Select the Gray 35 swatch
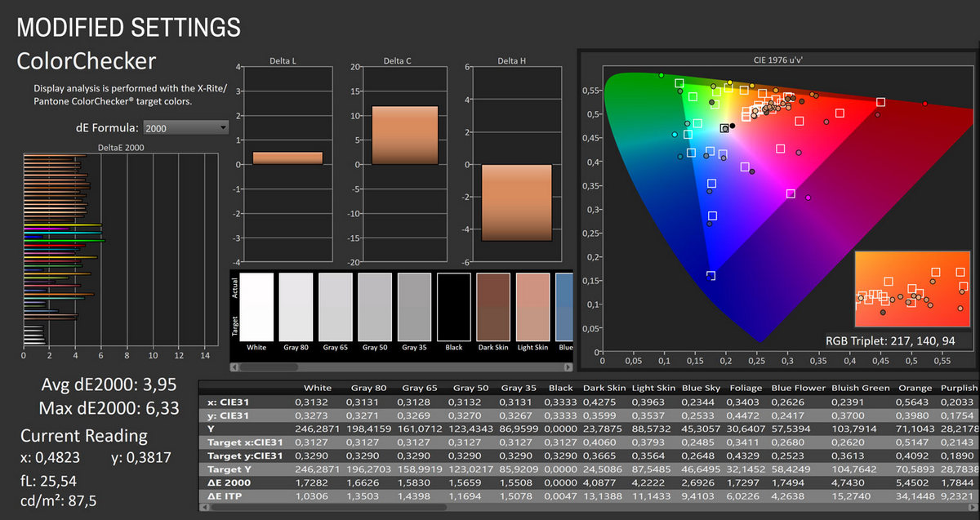980x520 pixels. coord(414,306)
